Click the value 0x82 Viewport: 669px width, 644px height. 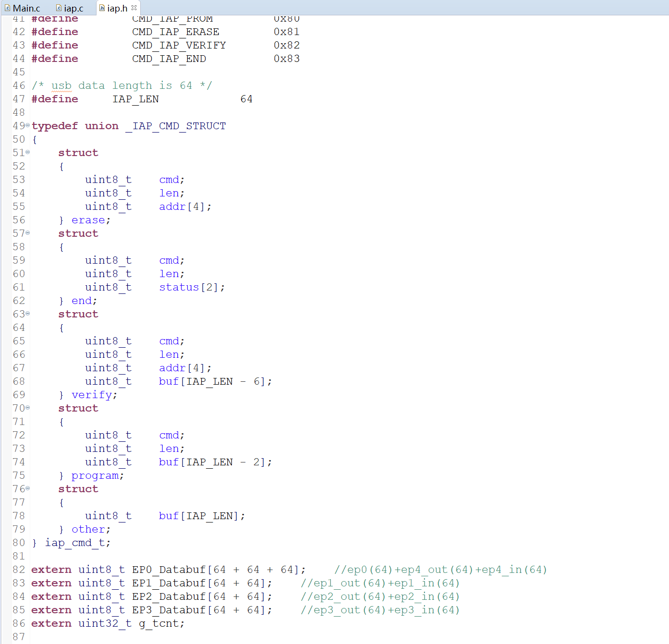pyautogui.click(x=287, y=45)
